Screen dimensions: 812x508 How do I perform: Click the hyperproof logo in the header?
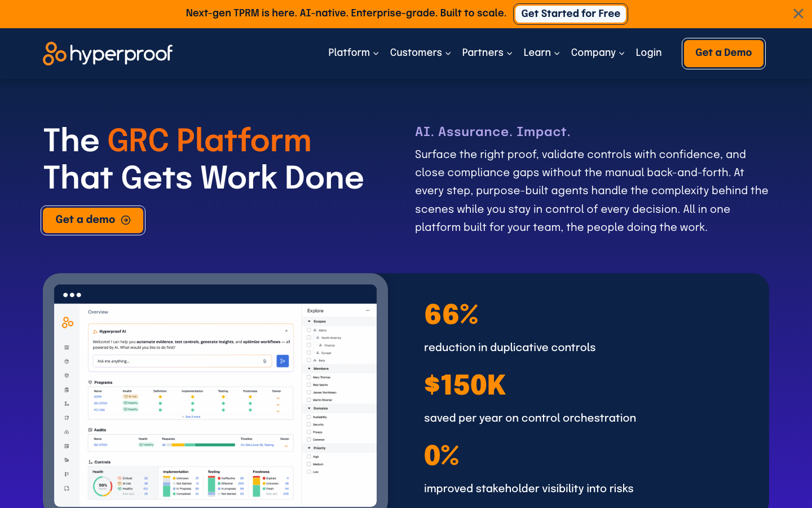click(x=108, y=54)
